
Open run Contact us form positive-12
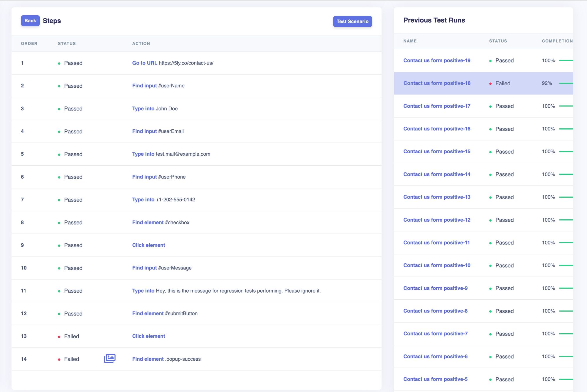pyautogui.click(x=437, y=220)
